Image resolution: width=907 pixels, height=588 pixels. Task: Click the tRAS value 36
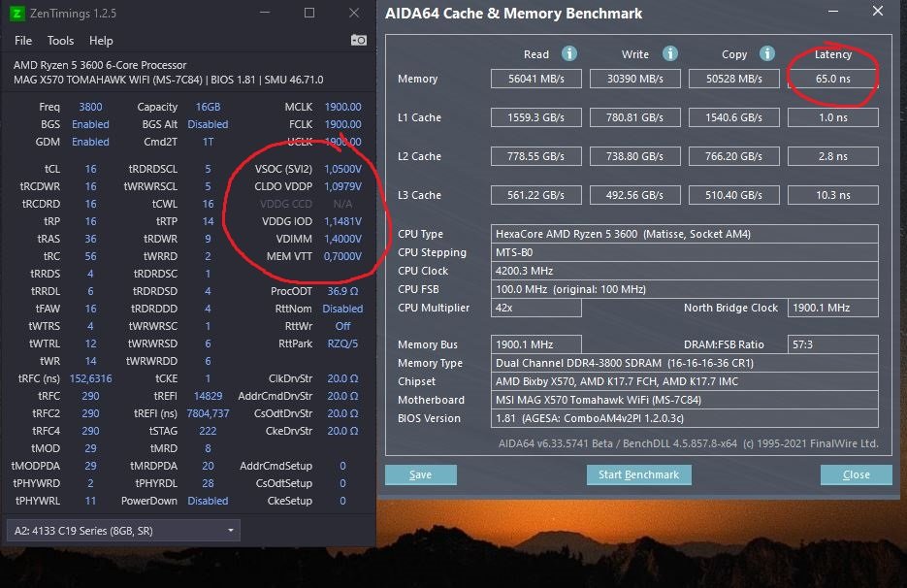coord(91,239)
